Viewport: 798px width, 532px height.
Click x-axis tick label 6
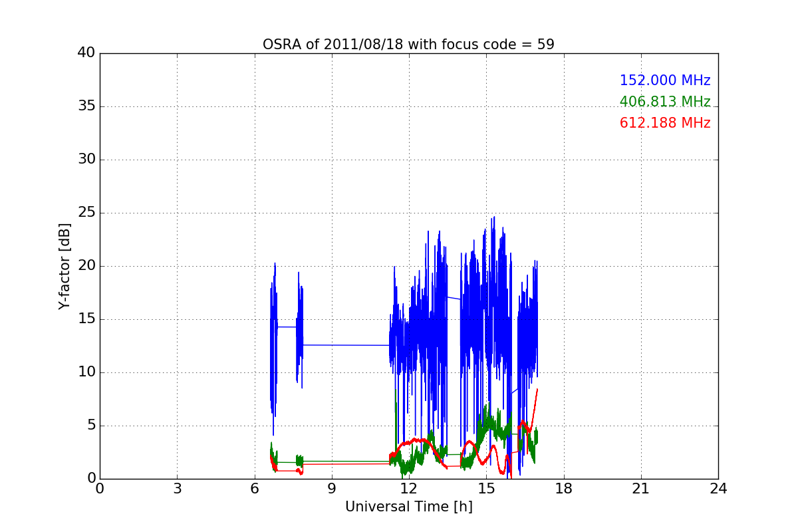click(x=254, y=489)
